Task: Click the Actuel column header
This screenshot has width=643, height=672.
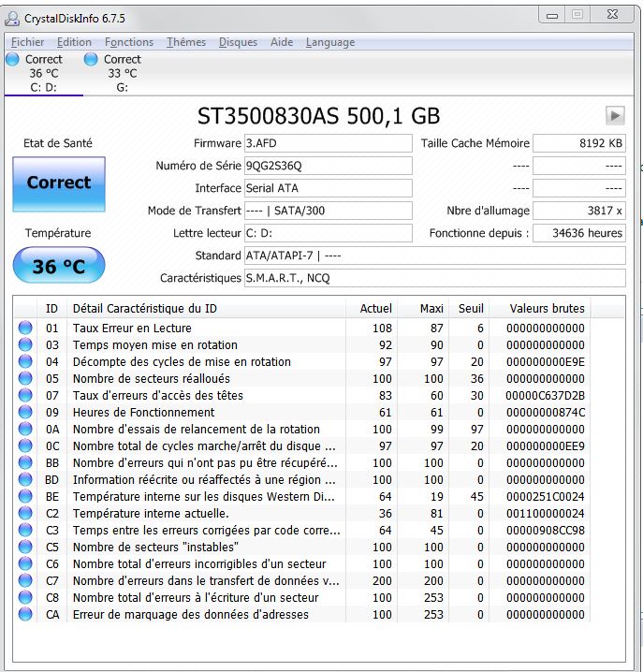Action: click(x=372, y=309)
